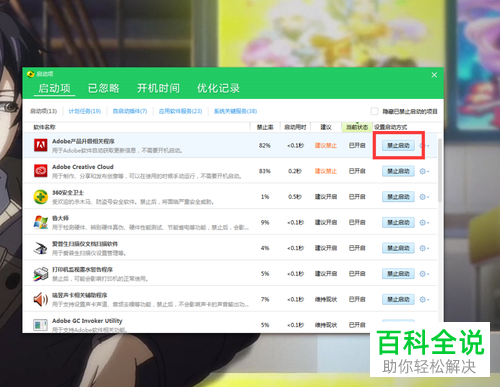Open gear options for Adobe产品升级相关程序
The height and width of the screenshot is (387, 500).
click(x=424, y=146)
